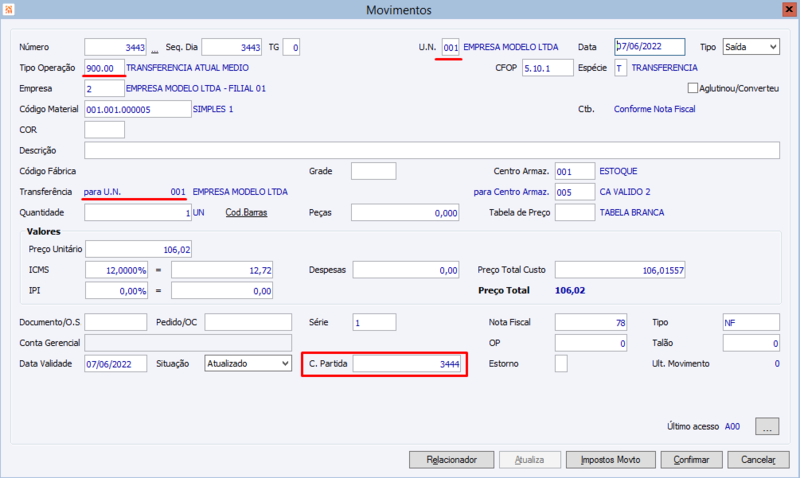Focus the Seq. Dia field
Screen dimensions: 800x478
(x=232, y=47)
